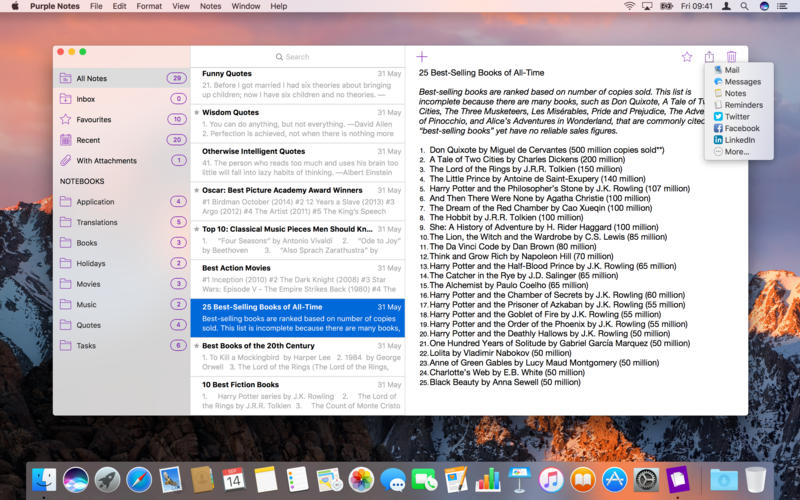Screen dimensions: 800x500
Task: Open Spotlight search in menu bar
Action: (x=744, y=6)
